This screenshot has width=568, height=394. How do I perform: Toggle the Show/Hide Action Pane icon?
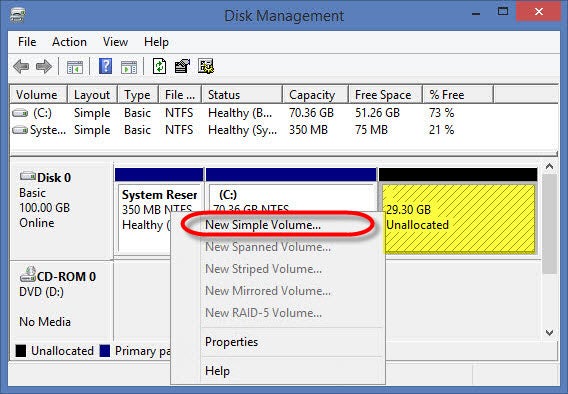coord(129,67)
